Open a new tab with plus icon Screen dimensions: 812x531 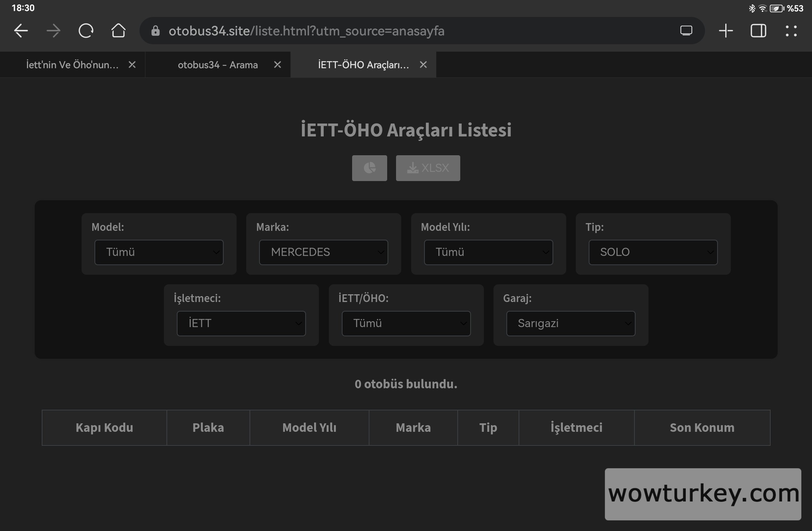pyautogui.click(x=726, y=31)
